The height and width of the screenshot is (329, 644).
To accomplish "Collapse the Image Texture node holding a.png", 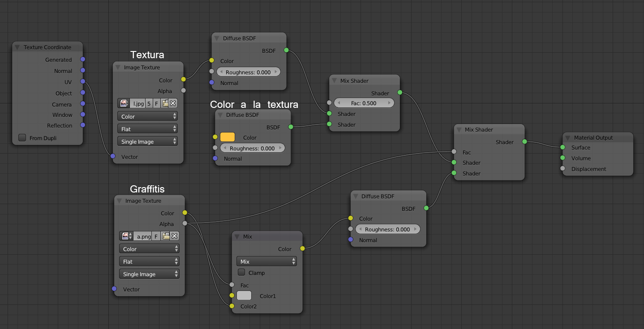I will point(120,201).
